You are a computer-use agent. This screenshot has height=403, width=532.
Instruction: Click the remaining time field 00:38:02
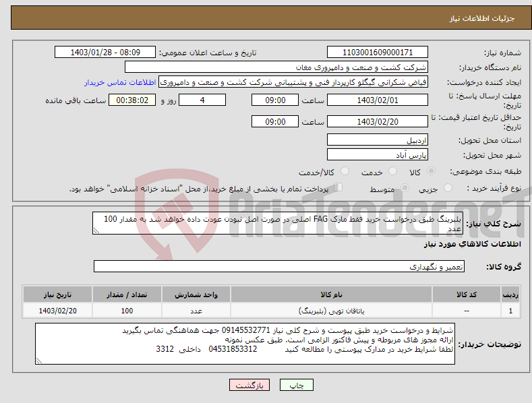pyautogui.click(x=132, y=100)
